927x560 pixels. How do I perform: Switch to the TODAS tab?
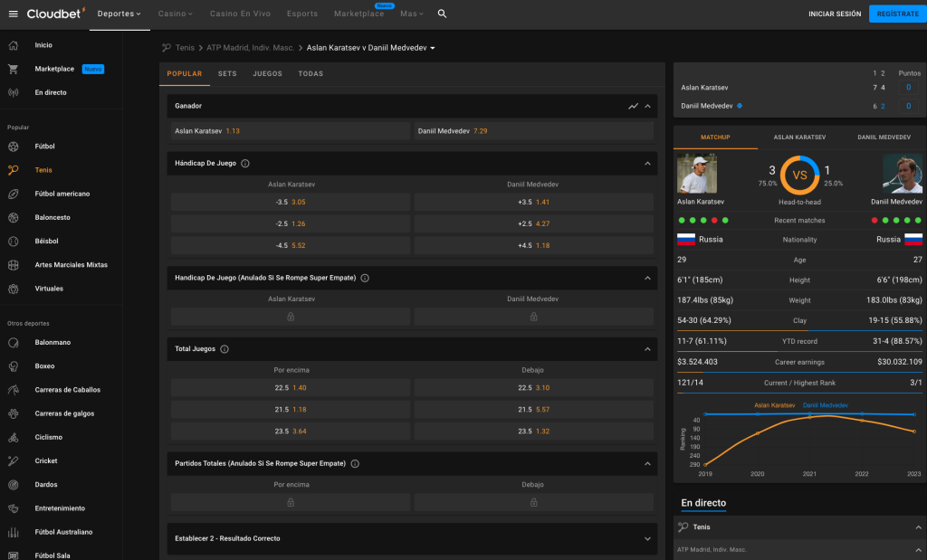[311, 74]
